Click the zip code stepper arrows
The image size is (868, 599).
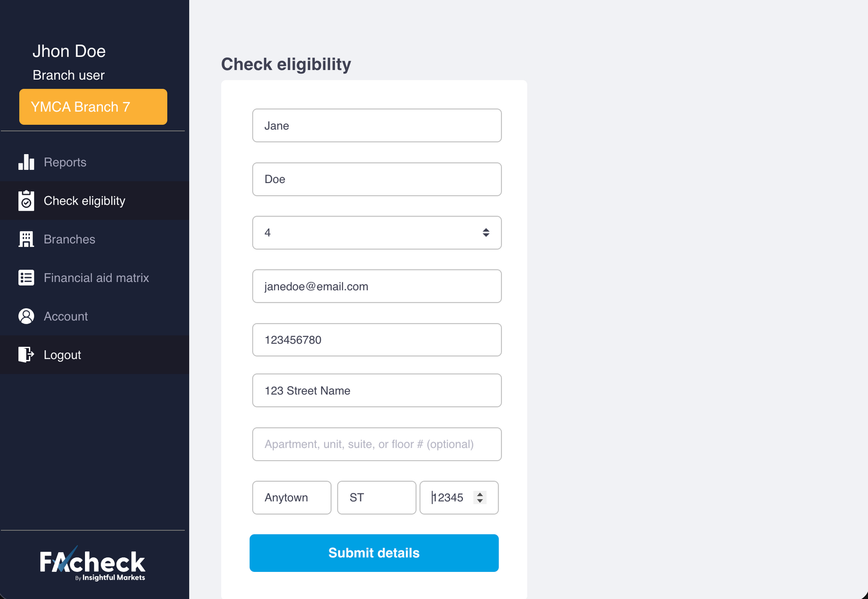[x=480, y=497]
